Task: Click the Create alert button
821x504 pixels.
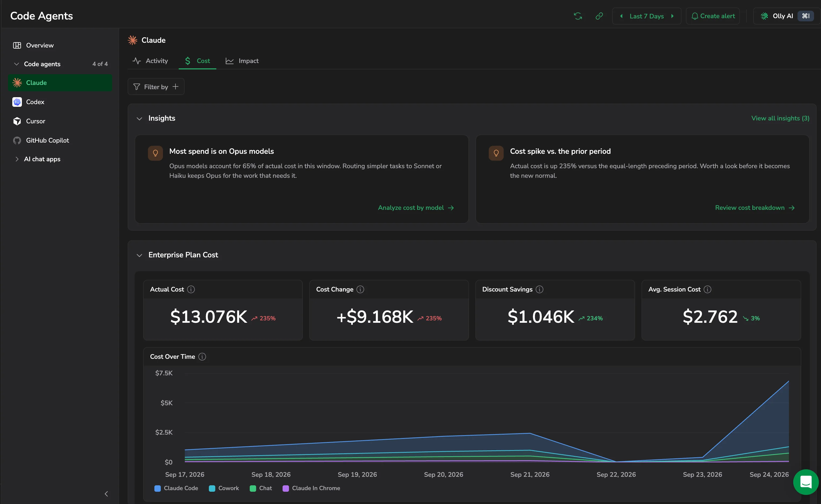Action: (x=713, y=16)
